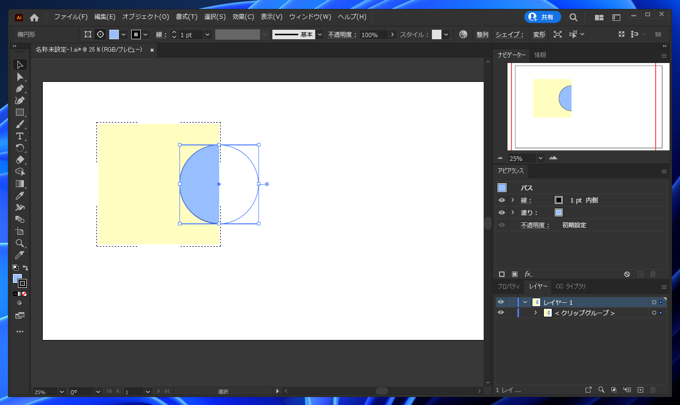The height and width of the screenshot is (405, 680).
Task: Open Edit Toolbar three-dots button
Action: click(x=20, y=332)
